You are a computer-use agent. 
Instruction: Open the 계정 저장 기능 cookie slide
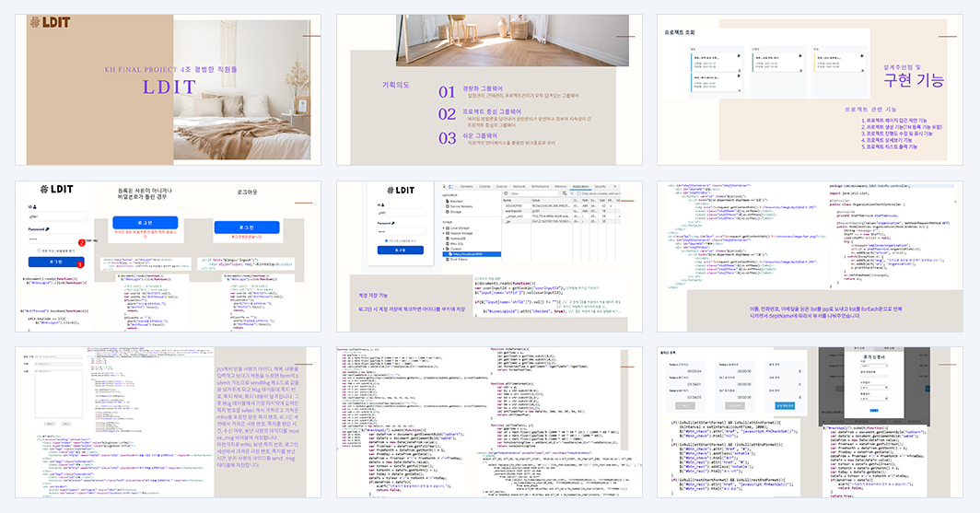tap(489, 257)
